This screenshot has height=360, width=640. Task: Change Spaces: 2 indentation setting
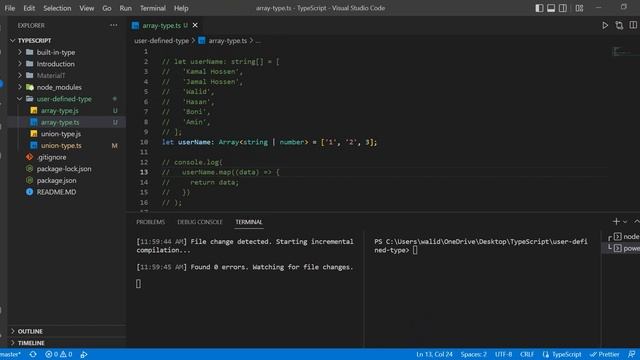[x=473, y=354]
